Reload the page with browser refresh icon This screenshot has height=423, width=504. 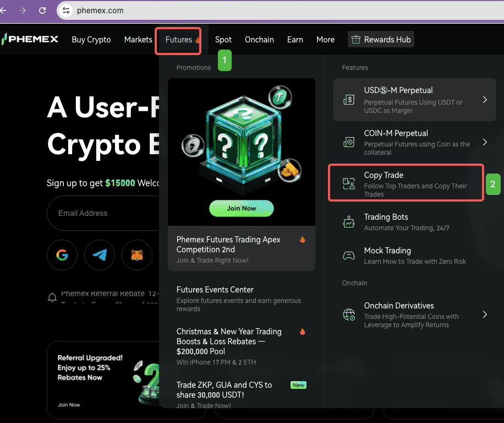point(42,10)
